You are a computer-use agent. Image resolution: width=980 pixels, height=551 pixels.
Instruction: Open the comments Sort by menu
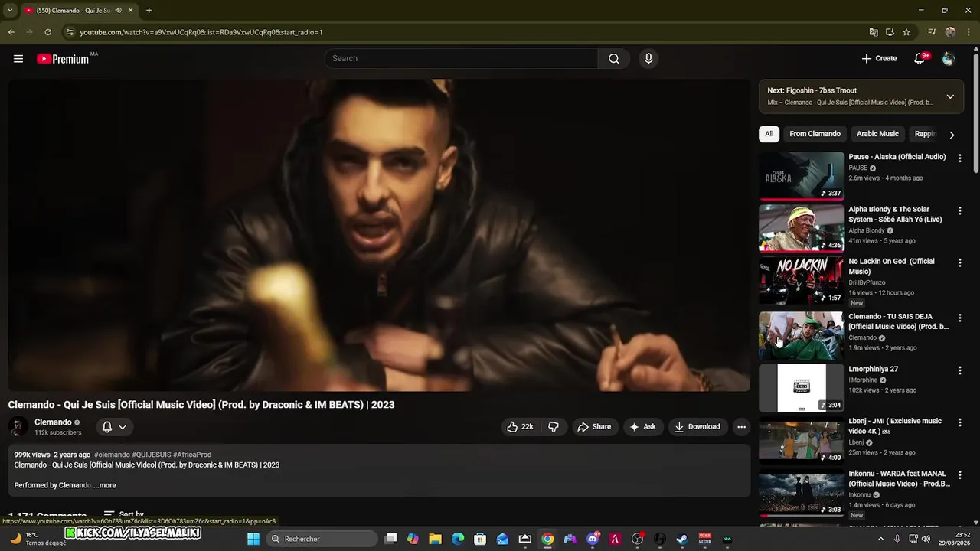pyautogui.click(x=124, y=515)
